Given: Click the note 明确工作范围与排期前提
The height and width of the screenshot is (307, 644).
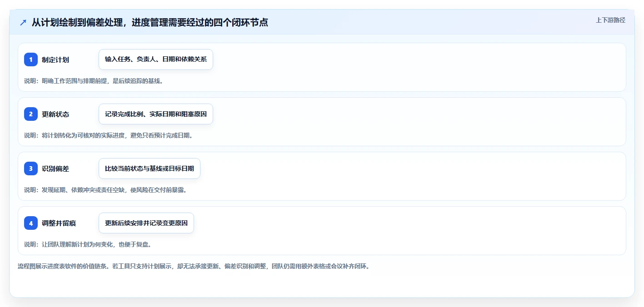Looking at the screenshot, I should pyautogui.click(x=94, y=81).
